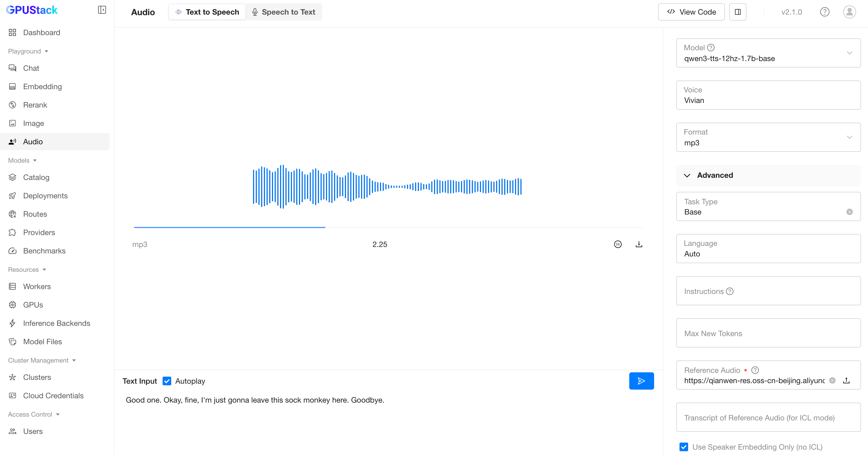Disable the Autoplay checkbox
The height and width of the screenshot is (455, 868).
[167, 381]
